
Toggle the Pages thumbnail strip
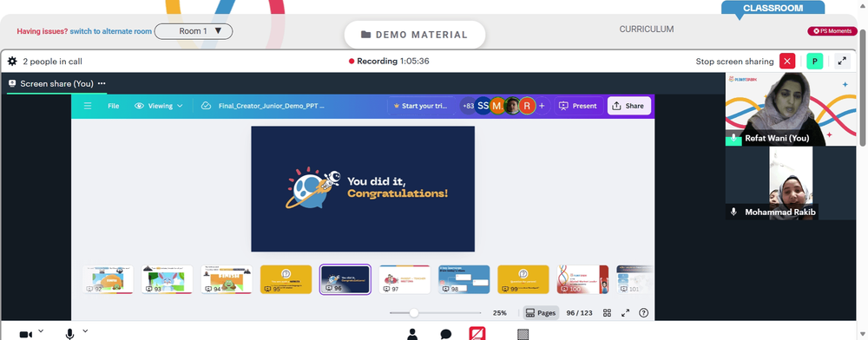point(540,313)
